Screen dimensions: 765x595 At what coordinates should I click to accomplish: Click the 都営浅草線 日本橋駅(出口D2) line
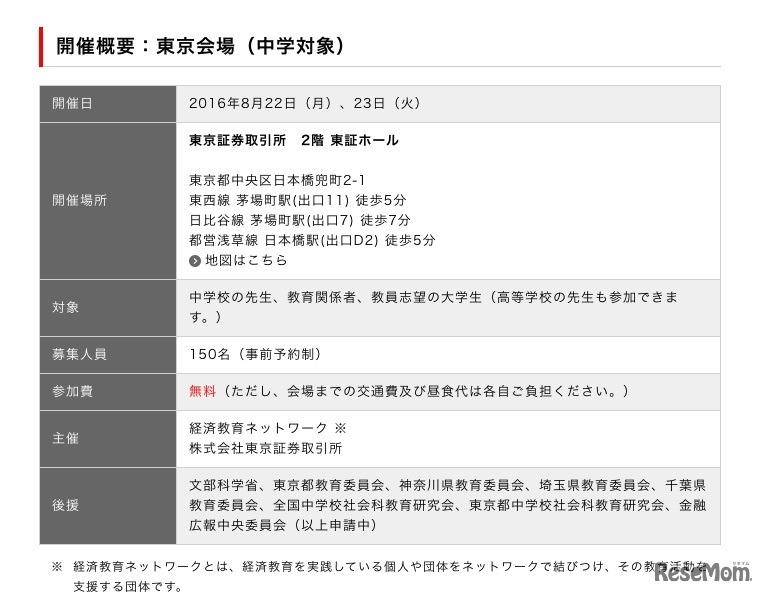click(x=312, y=240)
